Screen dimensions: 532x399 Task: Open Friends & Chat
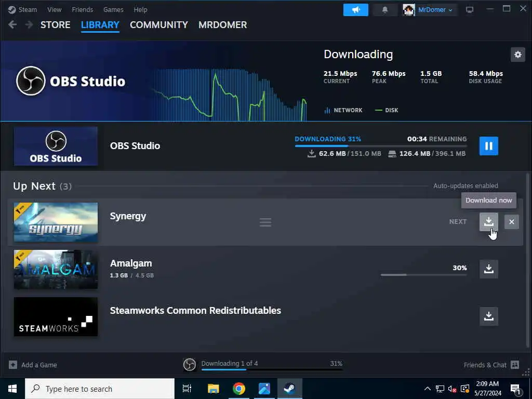click(485, 365)
